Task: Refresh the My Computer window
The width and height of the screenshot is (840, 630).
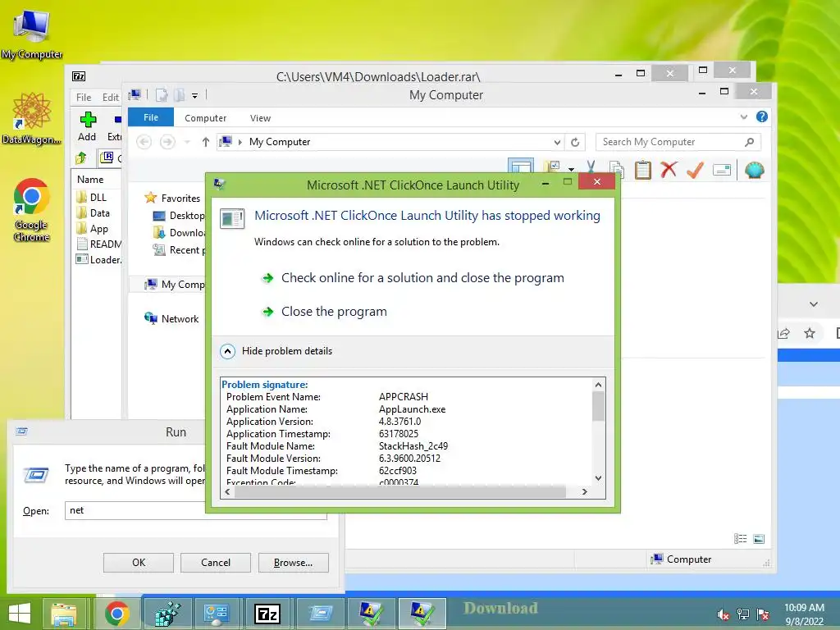Action: pos(575,142)
